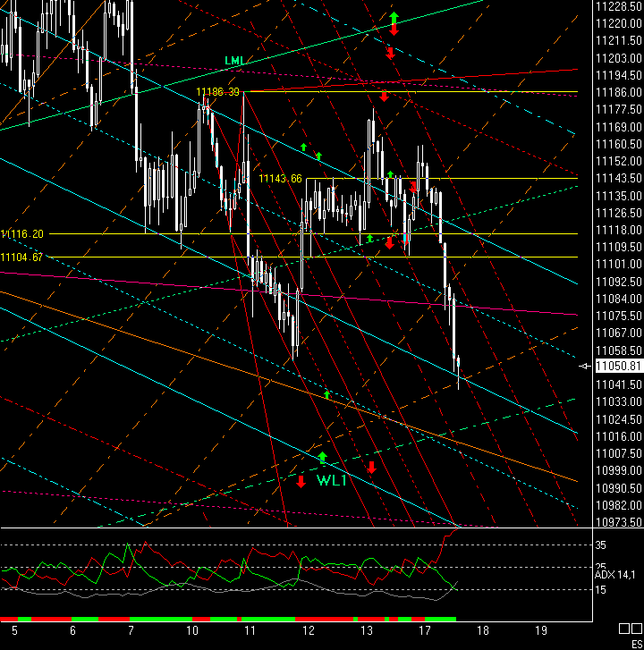Click price axis value 11220.00
This screenshot has width=644, height=650.
point(618,23)
